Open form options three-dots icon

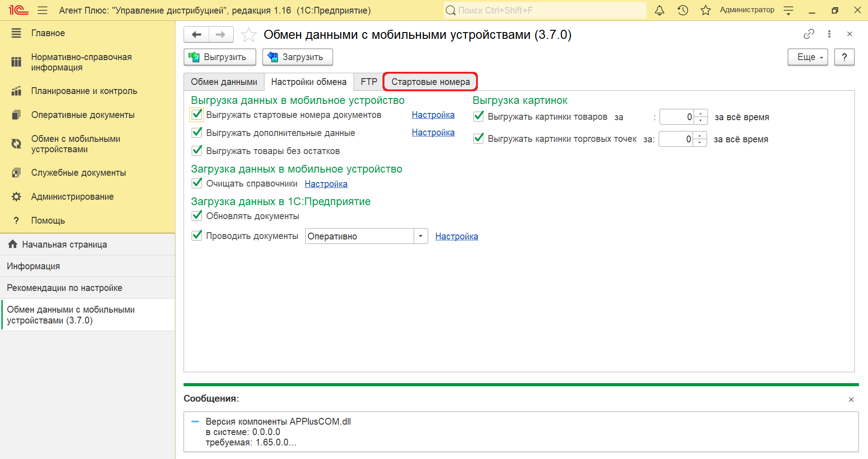(829, 34)
